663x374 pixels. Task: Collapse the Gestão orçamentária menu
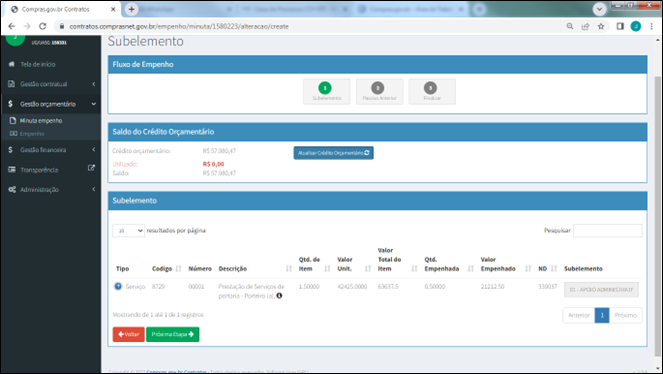tap(51, 104)
